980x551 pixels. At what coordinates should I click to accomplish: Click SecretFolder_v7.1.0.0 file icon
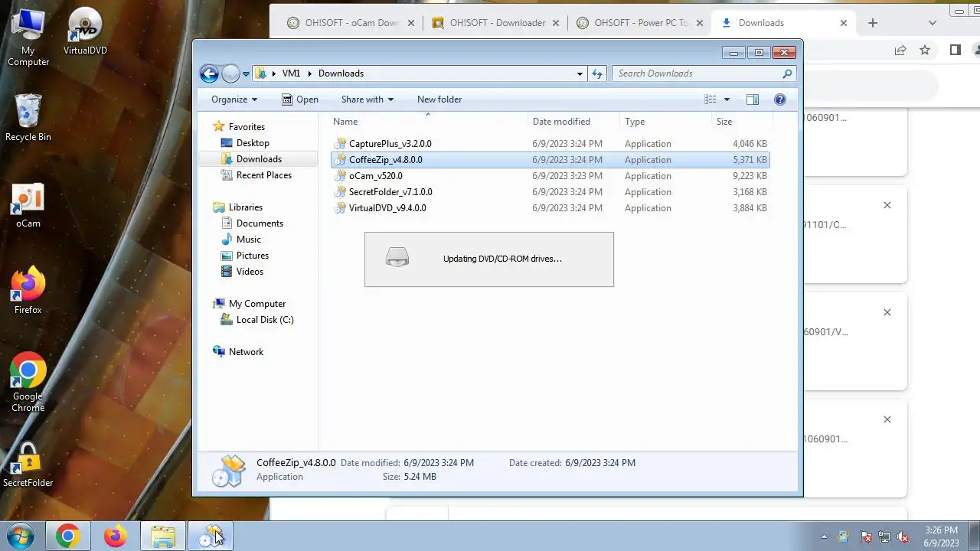coord(341,192)
